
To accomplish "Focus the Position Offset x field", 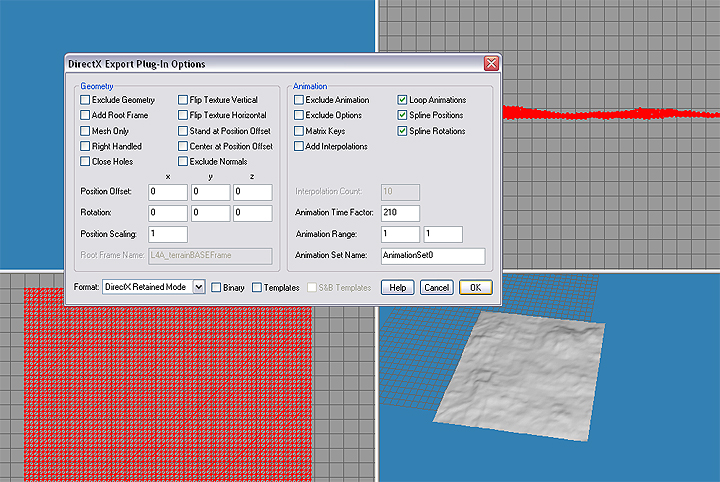I will (x=168, y=192).
